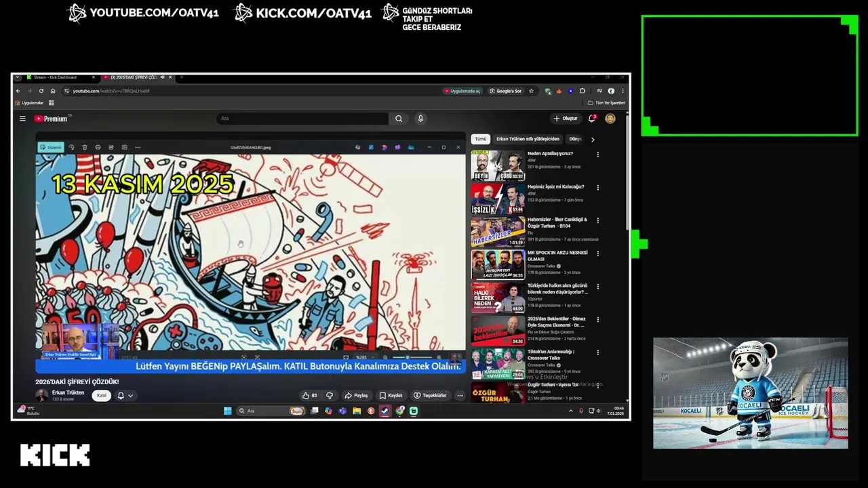The width and height of the screenshot is (868, 488).
Task: Open subscription notification bell dropdown
Action: [x=125, y=395]
